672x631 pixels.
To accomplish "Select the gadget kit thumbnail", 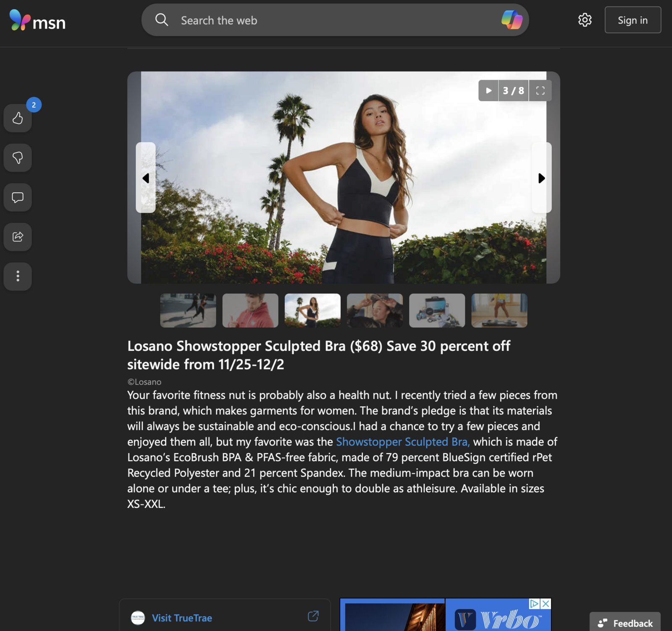I will click(437, 310).
